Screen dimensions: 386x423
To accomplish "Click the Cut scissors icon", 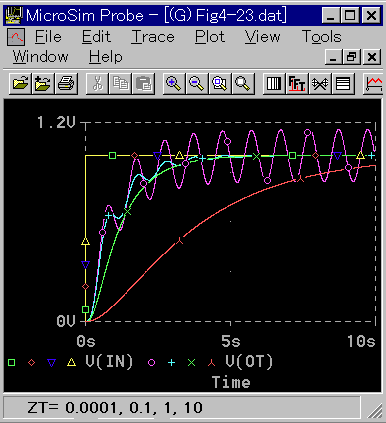I will (x=97, y=83).
